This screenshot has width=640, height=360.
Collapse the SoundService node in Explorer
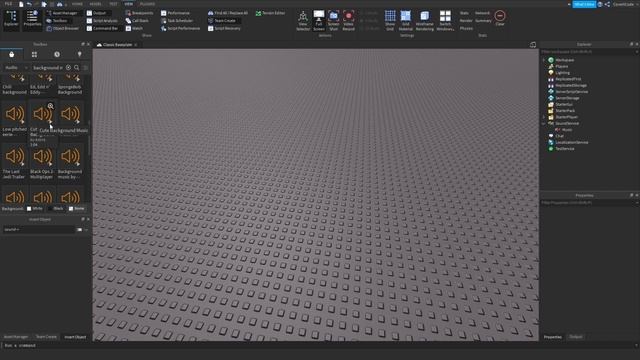click(x=544, y=123)
